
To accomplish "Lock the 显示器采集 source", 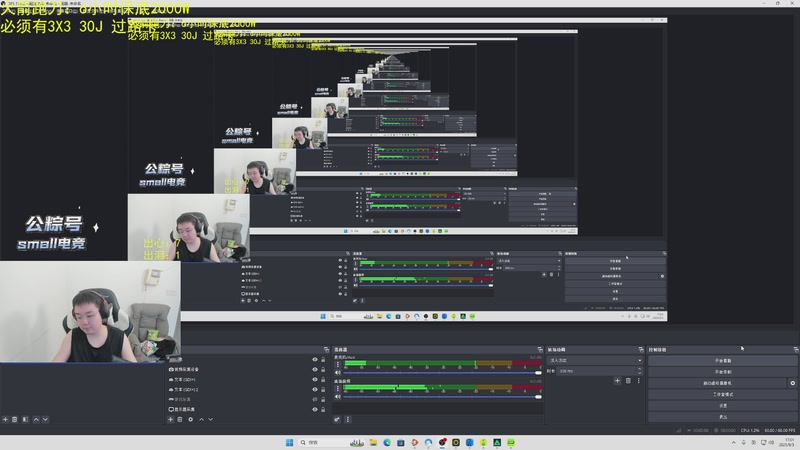I will pyautogui.click(x=323, y=409).
